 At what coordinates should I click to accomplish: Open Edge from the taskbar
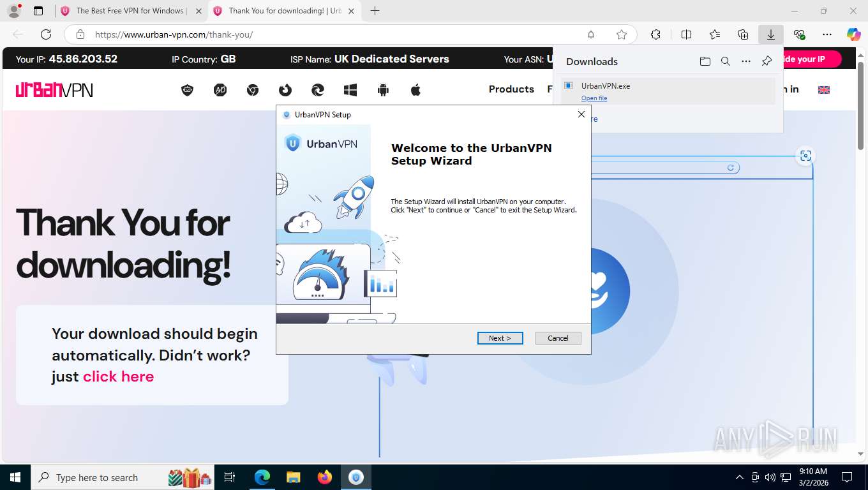pos(262,477)
